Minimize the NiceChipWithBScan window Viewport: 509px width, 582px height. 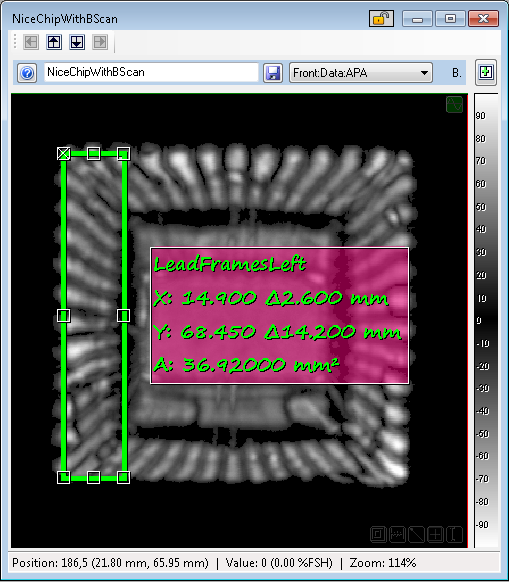417,19
